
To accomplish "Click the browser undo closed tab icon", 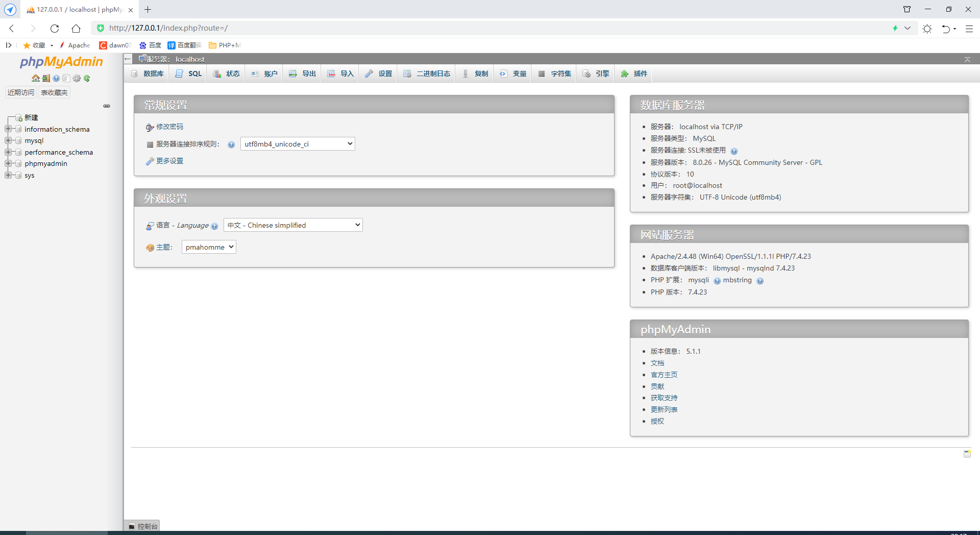I will coord(946,29).
